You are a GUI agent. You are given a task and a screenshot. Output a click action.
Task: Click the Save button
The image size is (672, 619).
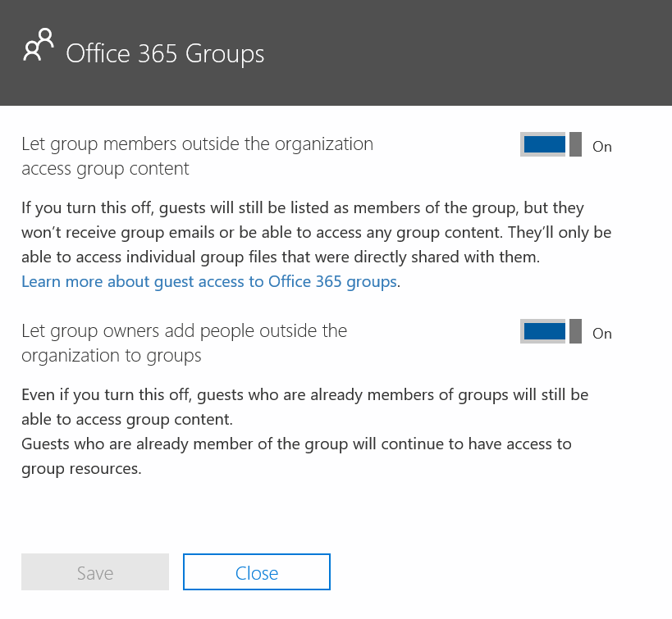coord(95,572)
